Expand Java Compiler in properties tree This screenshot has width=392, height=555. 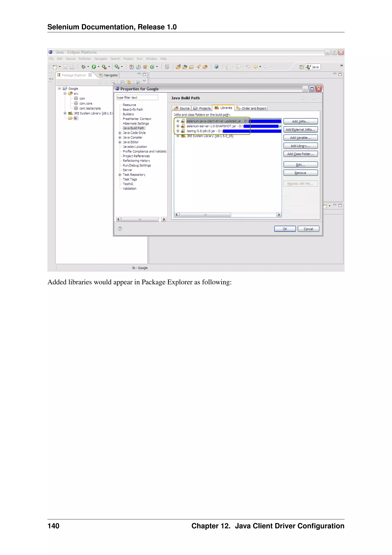(x=120, y=138)
